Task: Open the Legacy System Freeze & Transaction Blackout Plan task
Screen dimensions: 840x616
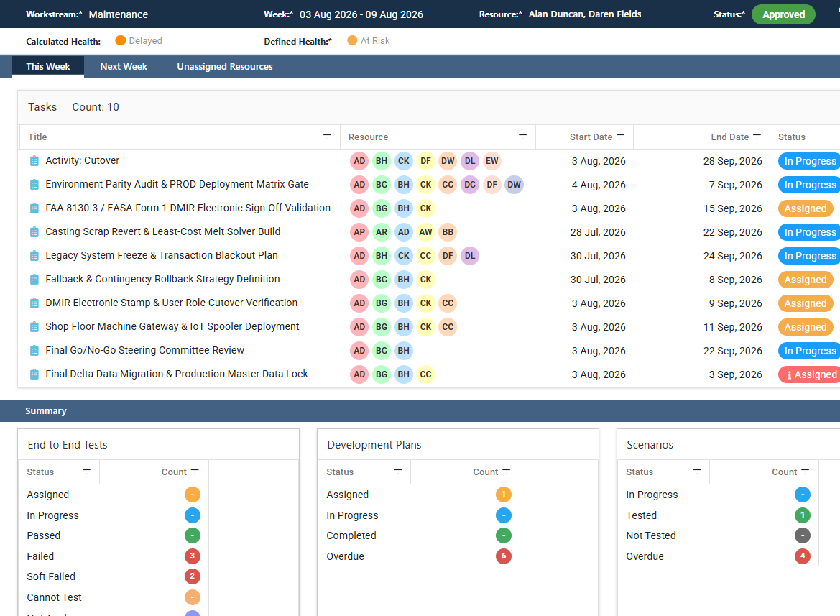Action: (x=162, y=255)
